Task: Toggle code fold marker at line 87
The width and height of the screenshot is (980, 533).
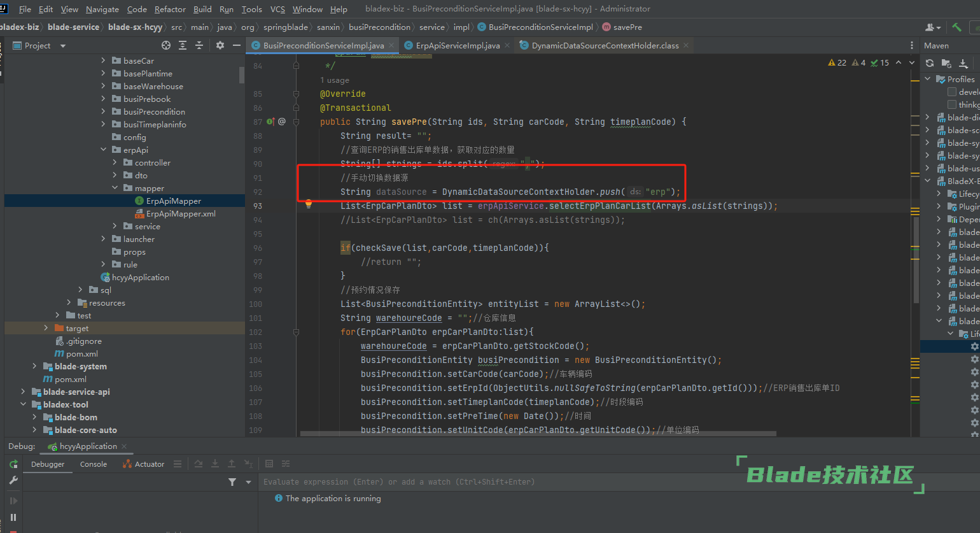Action: click(x=297, y=122)
